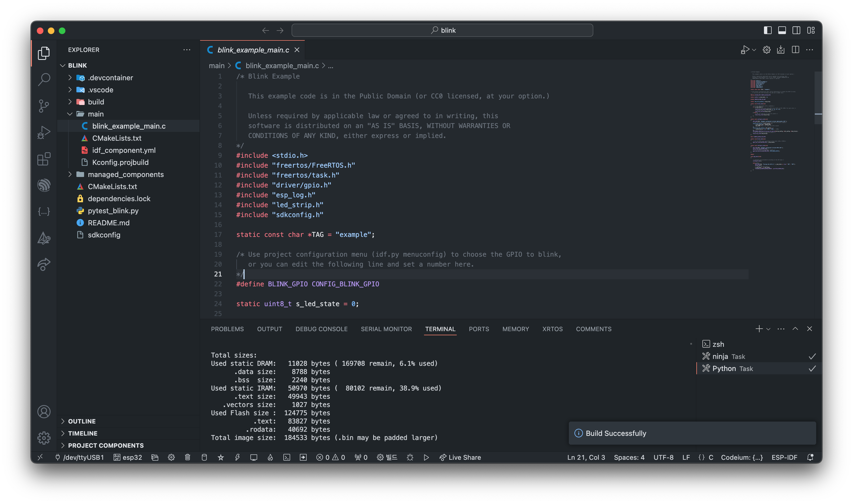Switch to the SERIAL MONITOR tab

386,329
